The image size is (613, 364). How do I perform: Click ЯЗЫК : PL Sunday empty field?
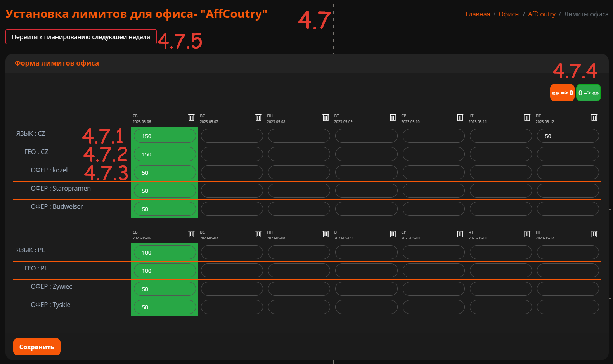point(232,252)
